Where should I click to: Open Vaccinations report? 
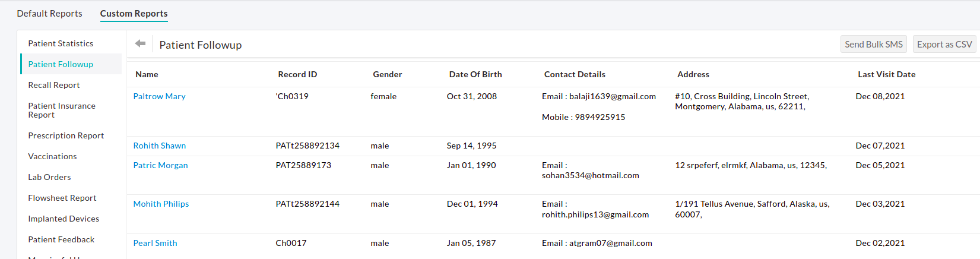click(x=52, y=156)
